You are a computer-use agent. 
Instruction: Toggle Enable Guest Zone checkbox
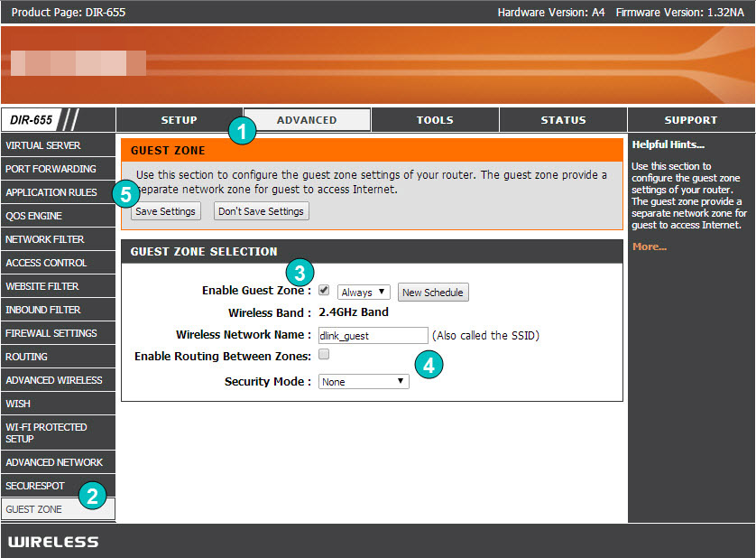coord(324,291)
